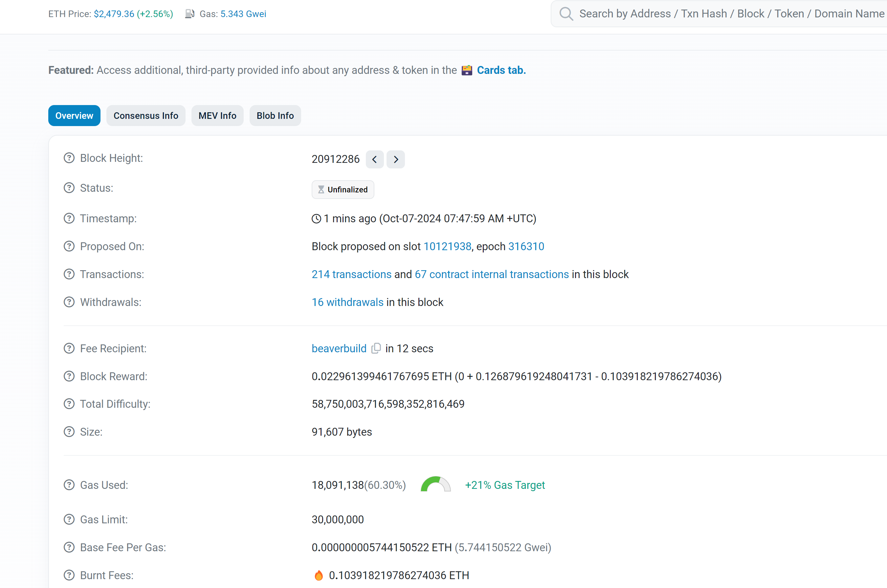Select the Blob Info tab
The height and width of the screenshot is (588, 887).
point(275,116)
